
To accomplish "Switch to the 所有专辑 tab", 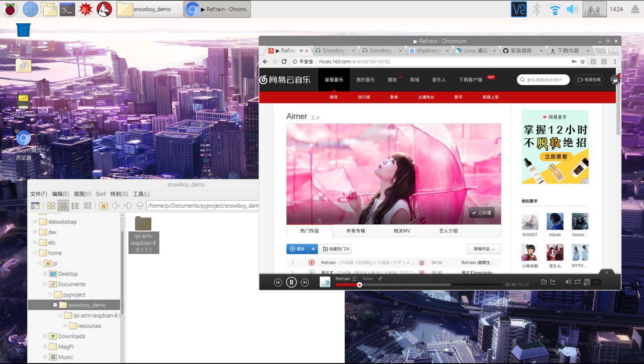I will tap(356, 231).
